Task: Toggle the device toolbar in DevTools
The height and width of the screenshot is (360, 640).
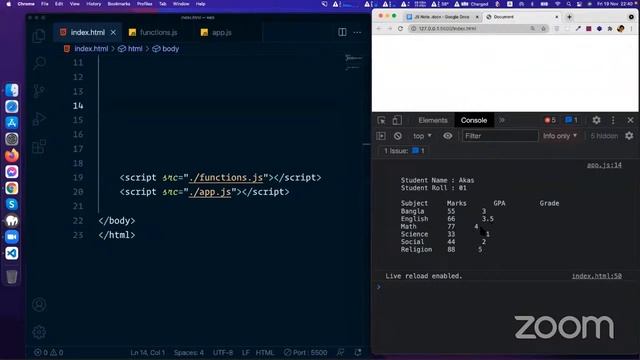Action: tap(397, 120)
